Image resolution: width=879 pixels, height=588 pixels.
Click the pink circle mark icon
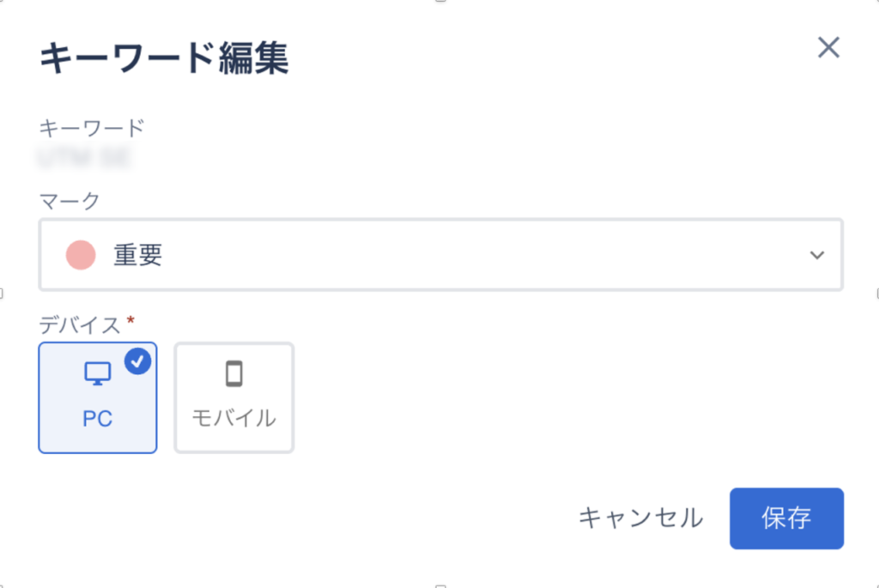coord(81,255)
